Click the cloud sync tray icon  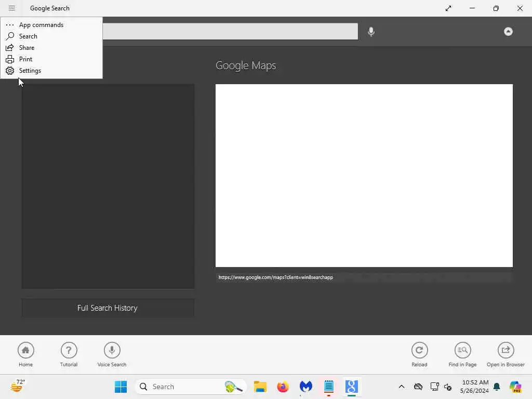418,387
